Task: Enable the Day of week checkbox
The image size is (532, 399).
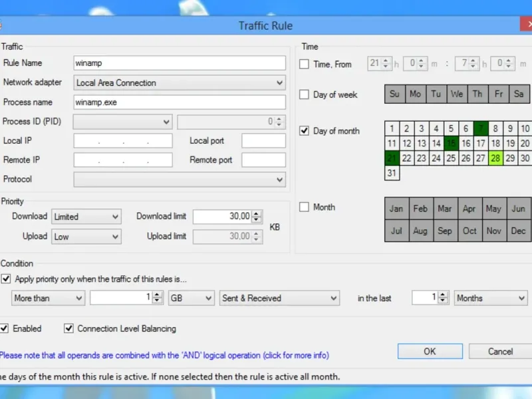Action: coord(304,94)
